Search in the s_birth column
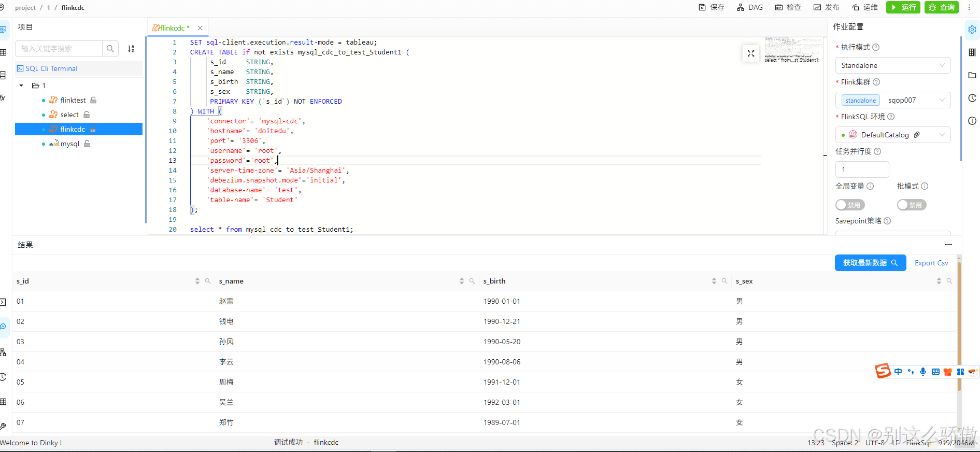This screenshot has height=452, width=980. tap(725, 281)
